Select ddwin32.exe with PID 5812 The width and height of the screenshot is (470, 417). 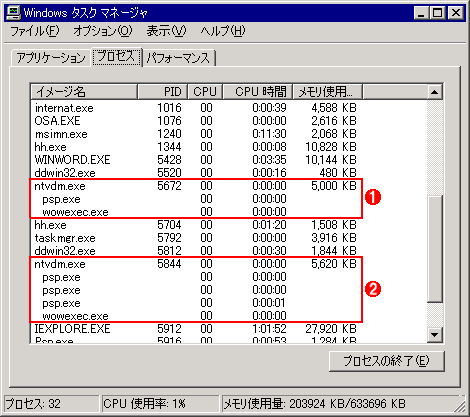[196, 251]
